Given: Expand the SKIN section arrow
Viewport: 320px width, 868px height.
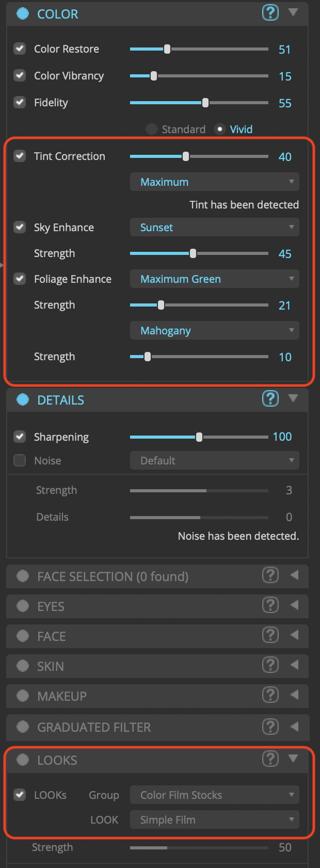Looking at the screenshot, I should coord(294,665).
